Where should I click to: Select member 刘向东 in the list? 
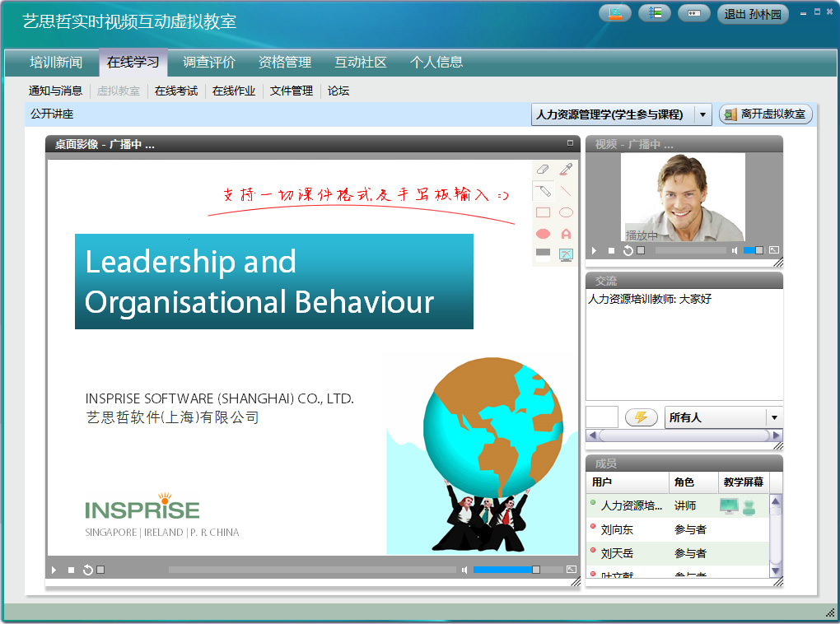(678, 529)
